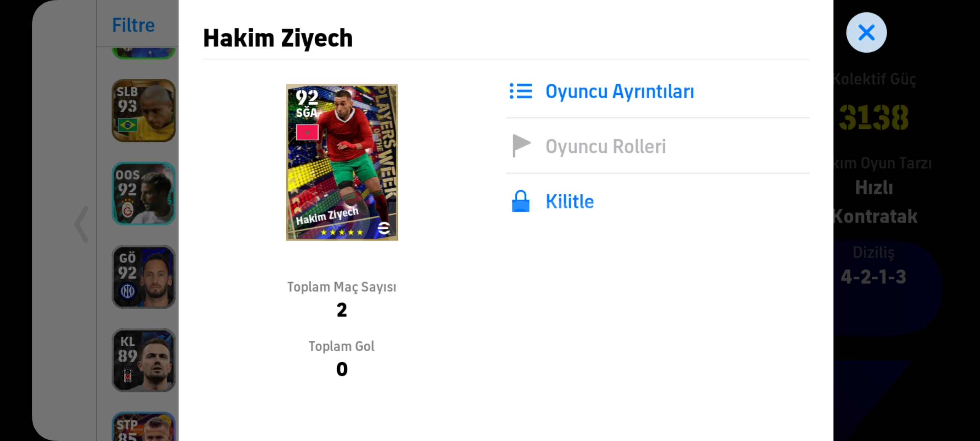Select the SLB 93 Brazil player card
Image resolution: width=980 pixels, height=441 pixels.
point(144,111)
